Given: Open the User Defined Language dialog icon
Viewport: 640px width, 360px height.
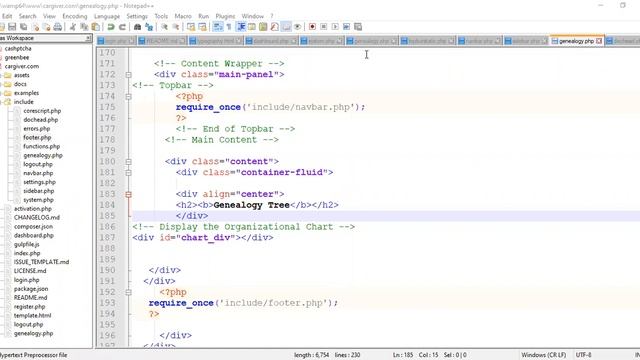Looking at the screenshot, I should [x=252, y=27].
